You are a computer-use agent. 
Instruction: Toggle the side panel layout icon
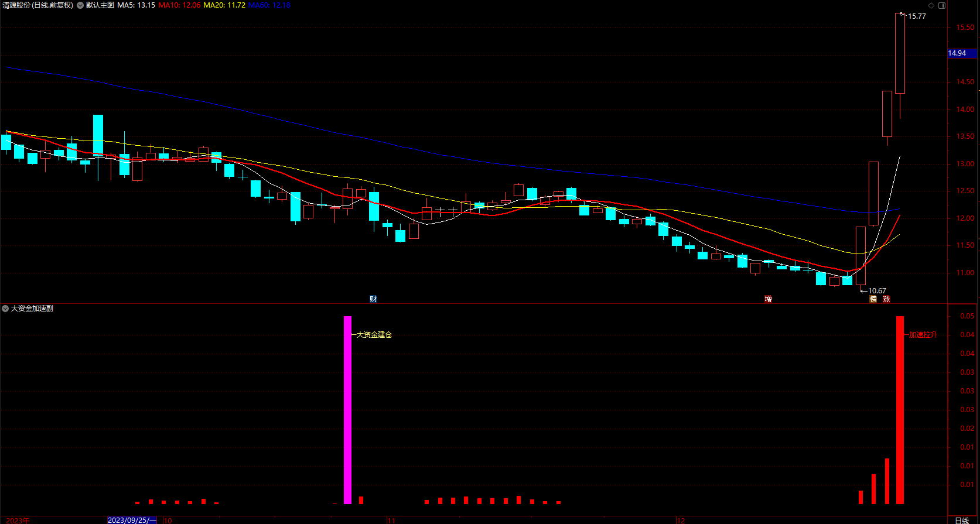pos(942,5)
